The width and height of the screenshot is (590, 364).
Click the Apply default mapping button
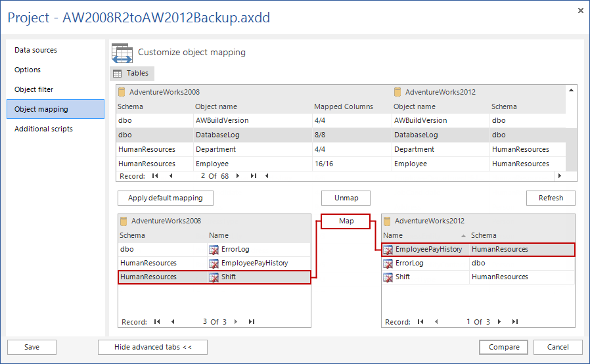click(166, 198)
